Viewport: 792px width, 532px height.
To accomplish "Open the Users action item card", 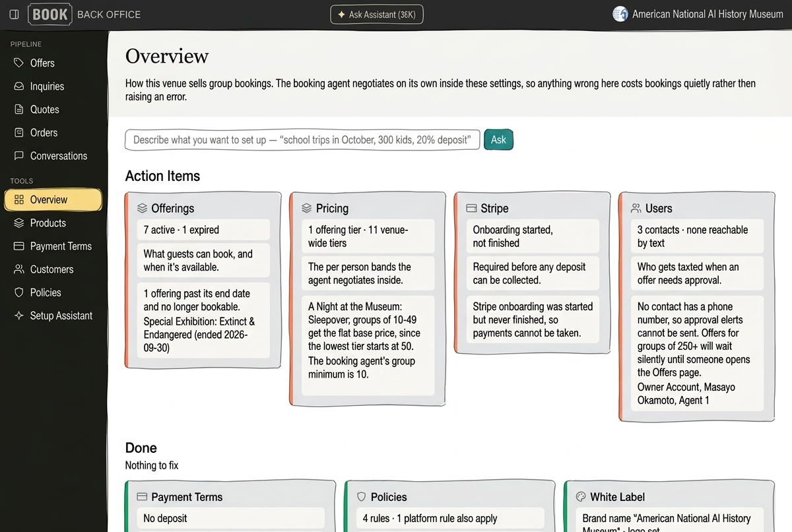I will click(x=697, y=306).
